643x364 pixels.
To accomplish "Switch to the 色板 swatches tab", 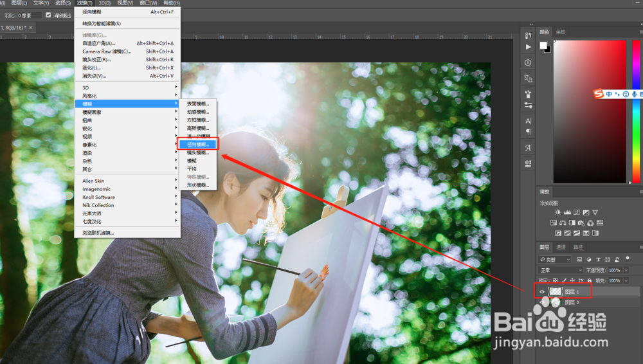I will (561, 32).
